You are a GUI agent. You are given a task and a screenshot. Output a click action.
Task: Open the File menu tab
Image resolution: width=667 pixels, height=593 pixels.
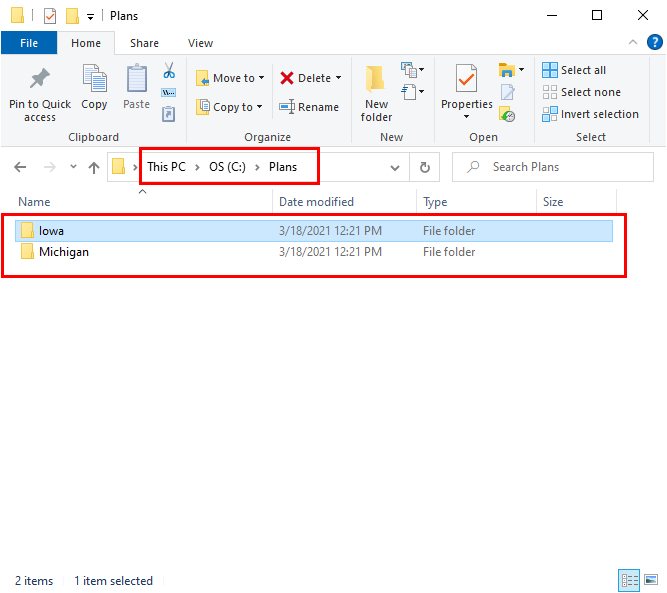tap(29, 43)
